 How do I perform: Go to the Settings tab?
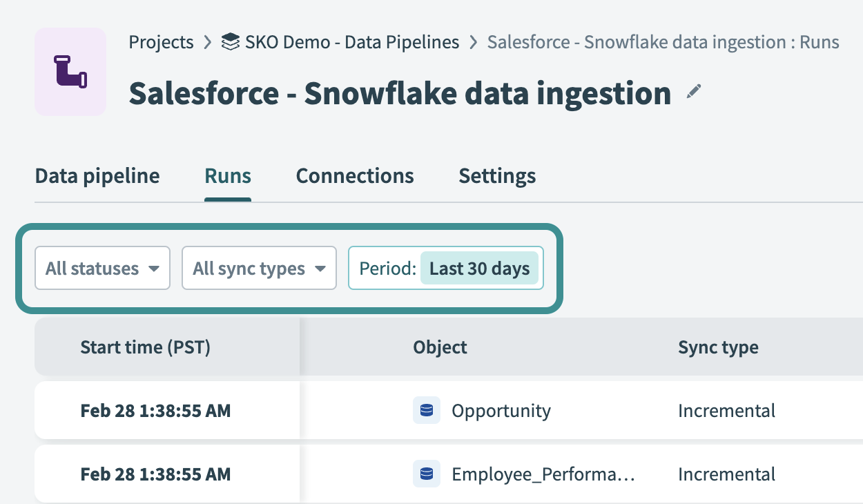point(497,176)
